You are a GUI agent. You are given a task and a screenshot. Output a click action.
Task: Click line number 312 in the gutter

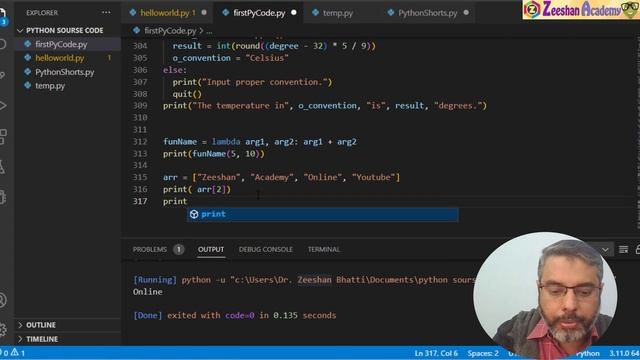(140, 142)
